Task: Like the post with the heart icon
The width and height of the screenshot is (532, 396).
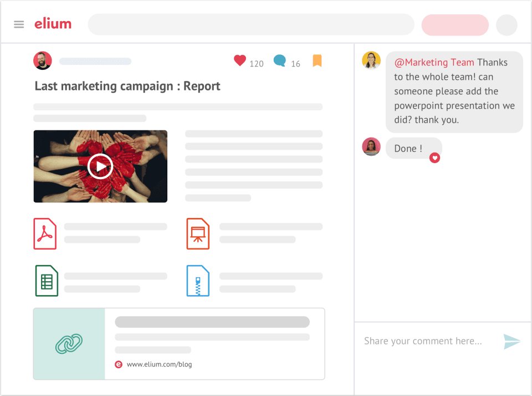Action: [239, 61]
